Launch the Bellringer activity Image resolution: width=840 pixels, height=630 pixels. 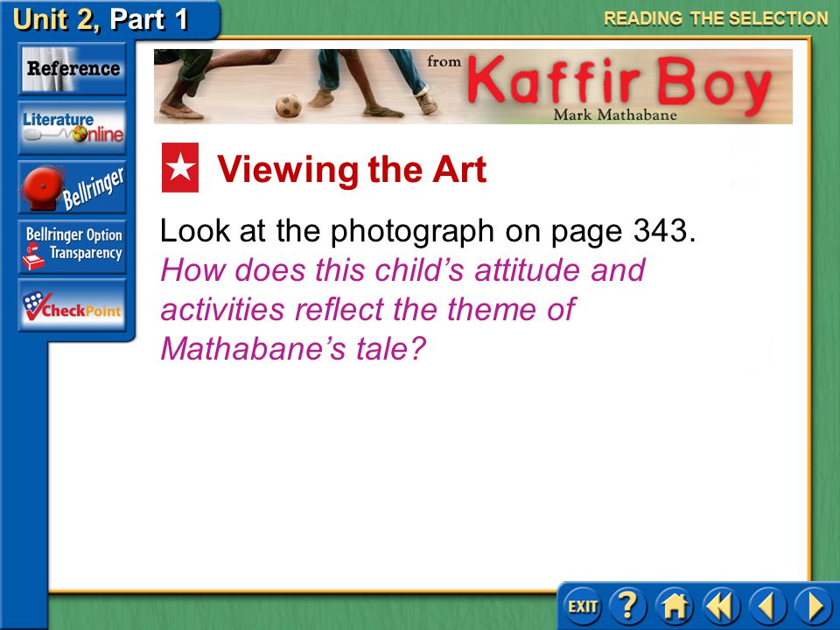coord(73,187)
